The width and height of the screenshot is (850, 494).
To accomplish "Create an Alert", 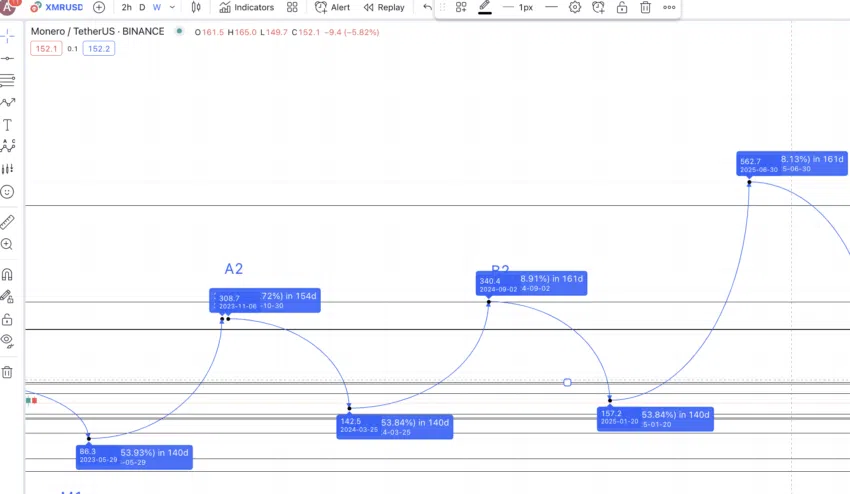I will coord(332,7).
